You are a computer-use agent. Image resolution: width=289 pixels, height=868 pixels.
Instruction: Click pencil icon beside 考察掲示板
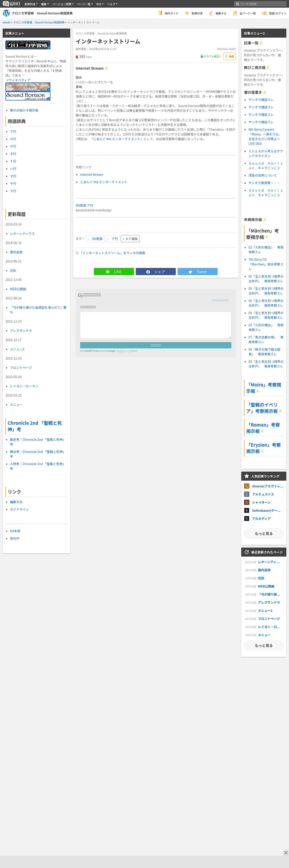(265, 219)
